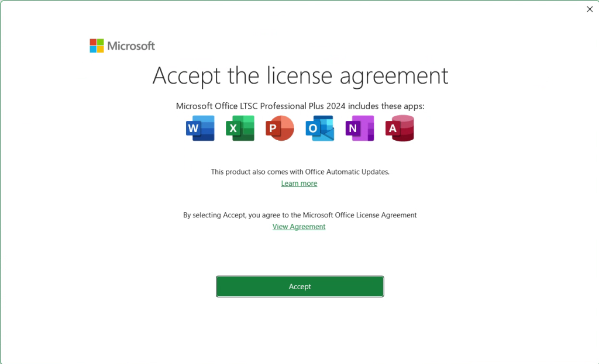Click the green square in the Microsoft logo
The image size is (599, 364).
100,42
